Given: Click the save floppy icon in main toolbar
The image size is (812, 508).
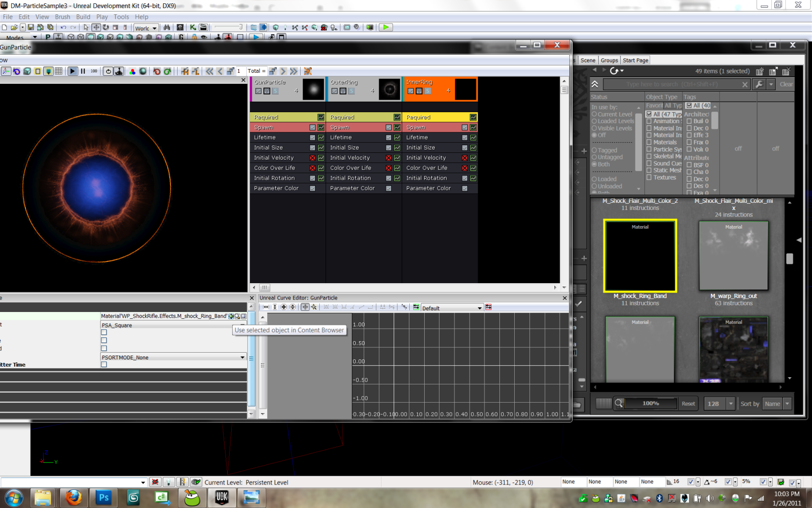Looking at the screenshot, I should tap(31, 27).
